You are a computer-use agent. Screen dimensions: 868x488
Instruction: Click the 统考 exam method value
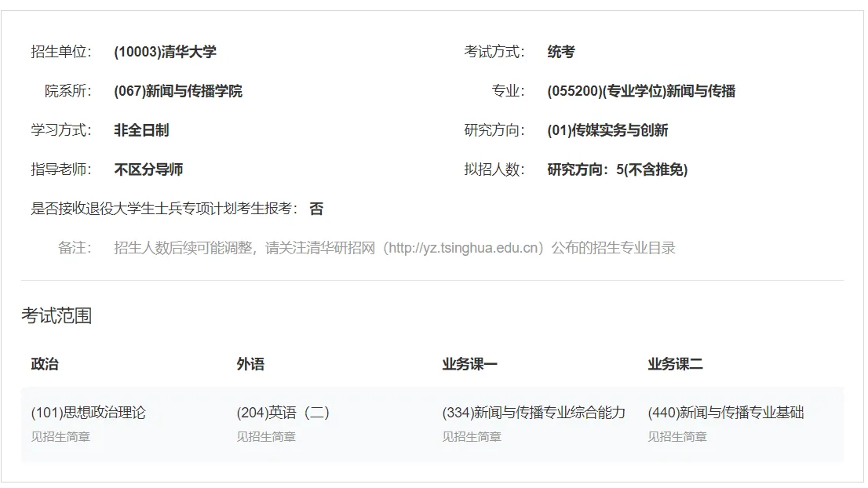point(561,52)
